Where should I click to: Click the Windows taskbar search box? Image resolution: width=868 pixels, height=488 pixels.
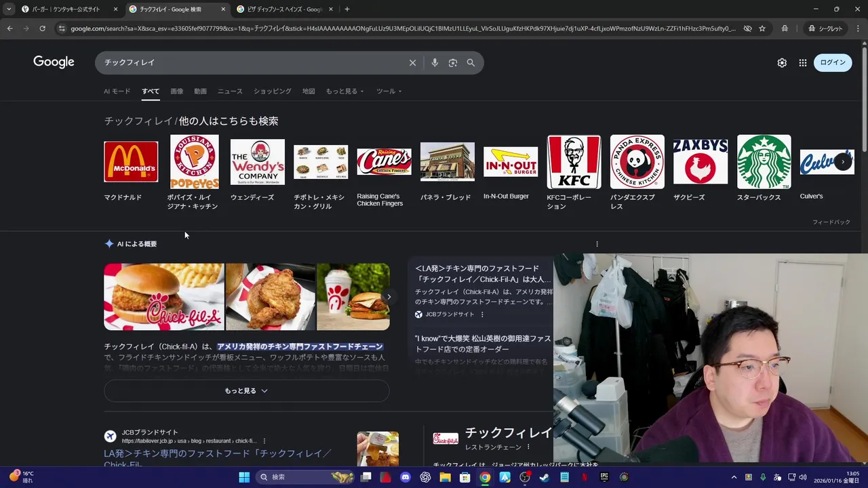(307, 477)
